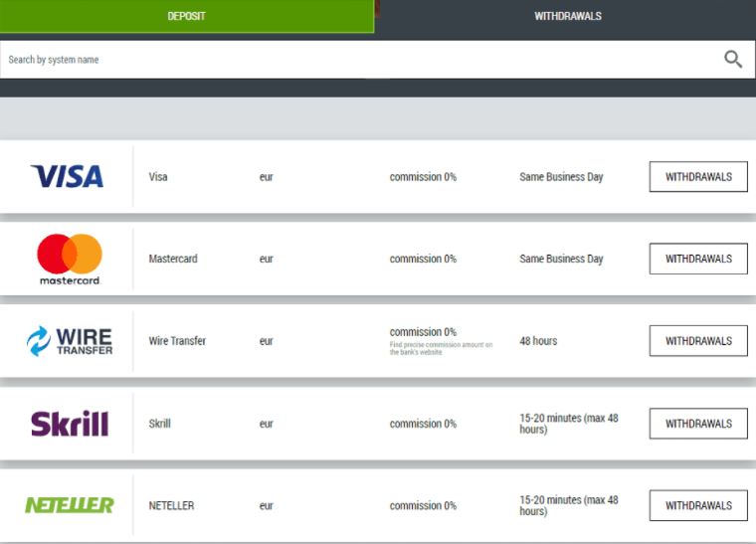Select WITHDRAWALS button in Wire Transfer row

pos(698,341)
